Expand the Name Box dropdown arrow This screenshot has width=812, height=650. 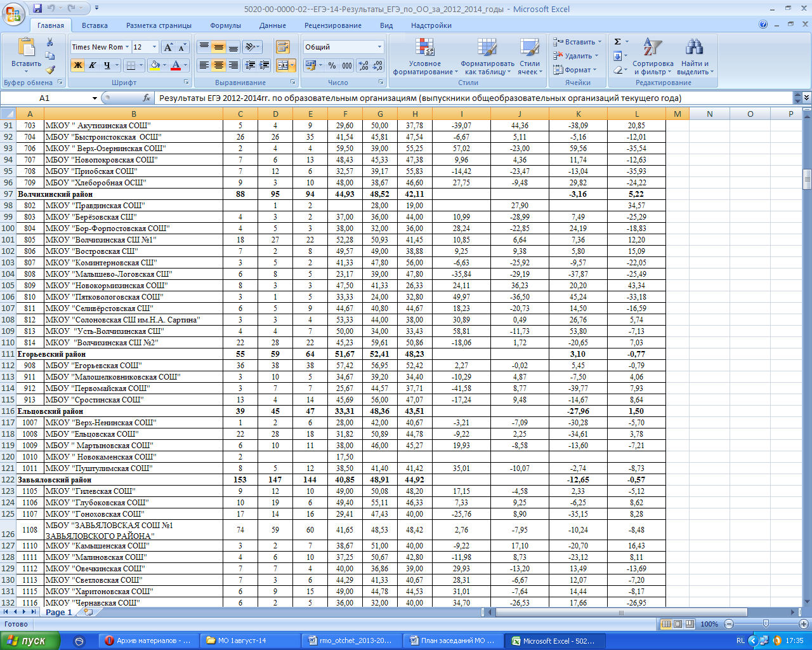[95, 98]
